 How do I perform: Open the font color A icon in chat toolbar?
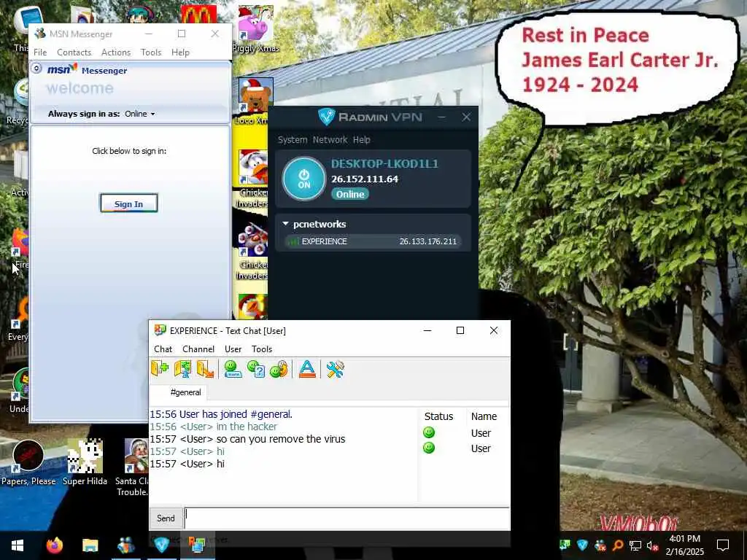point(307,369)
